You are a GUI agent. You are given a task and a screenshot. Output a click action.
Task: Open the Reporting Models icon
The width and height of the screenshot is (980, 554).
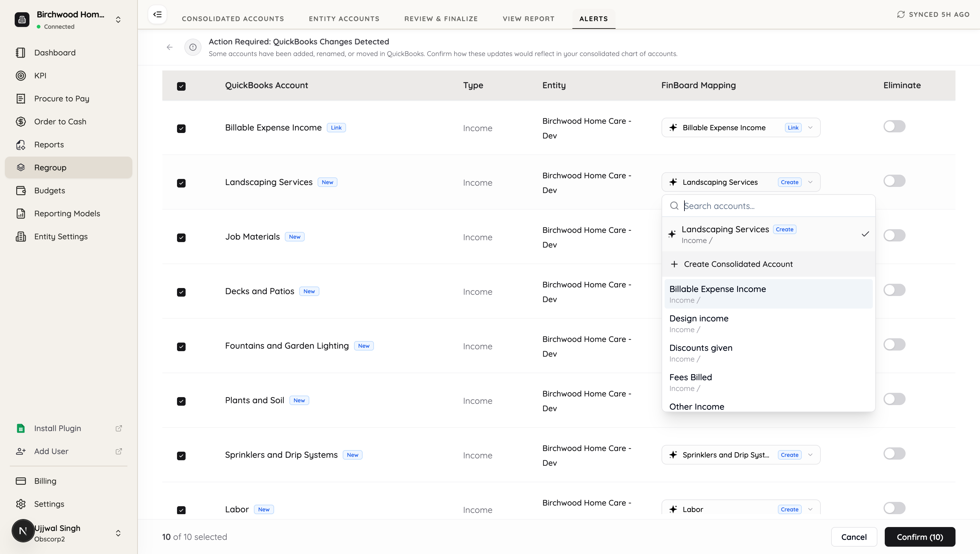(21, 214)
